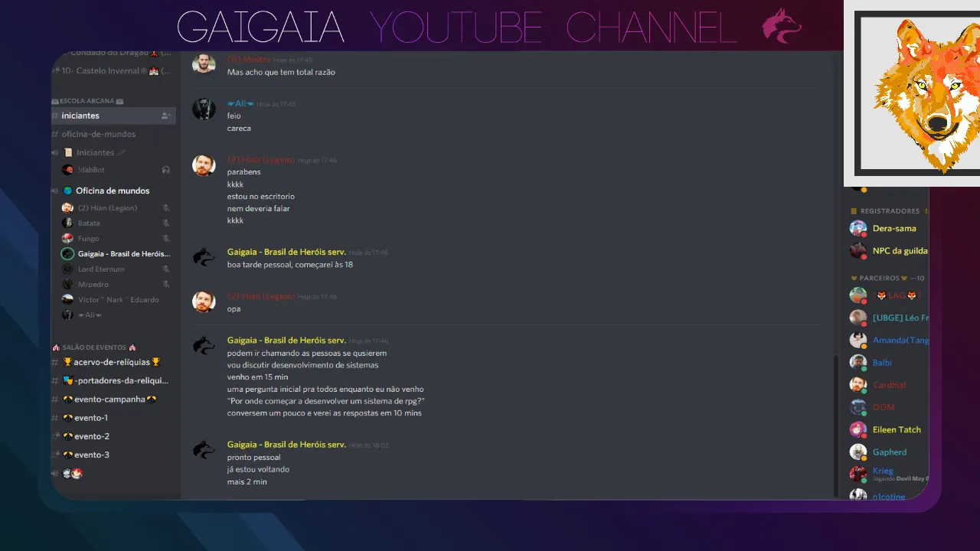The height and width of the screenshot is (551, 980).
Task: Click the speaker icon beside Oficina de mundos
Action: (55, 191)
